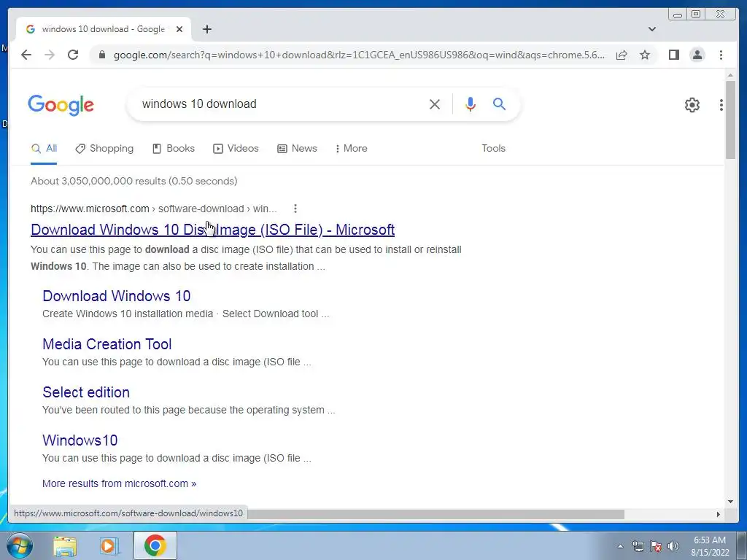The height and width of the screenshot is (560, 747).
Task: Open Windows Explorer from the taskbar
Action: 65,545
